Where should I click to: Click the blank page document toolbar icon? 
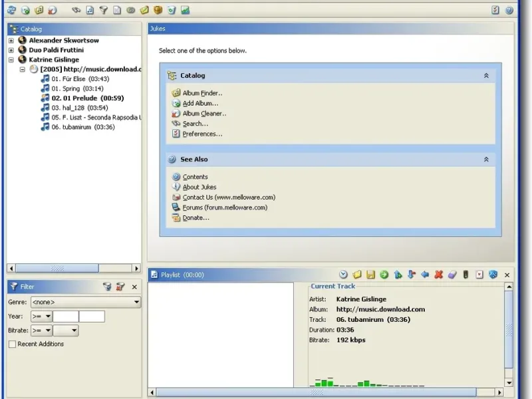117,10
